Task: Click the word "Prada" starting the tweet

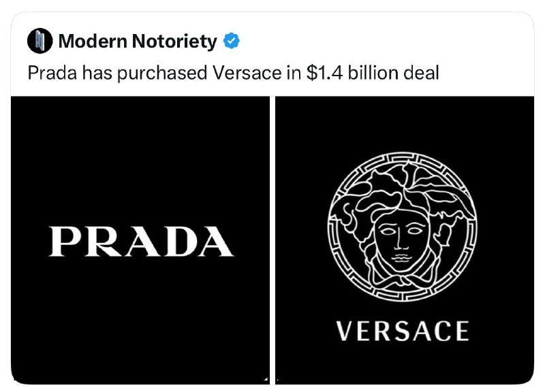Action: 52,73
